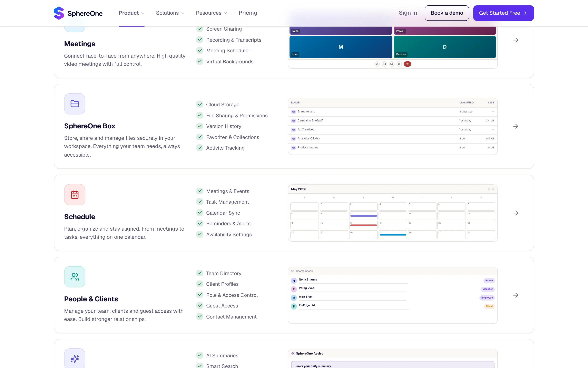Click the SphereOne Box folder icon
The height and width of the screenshot is (368, 588).
tap(75, 104)
